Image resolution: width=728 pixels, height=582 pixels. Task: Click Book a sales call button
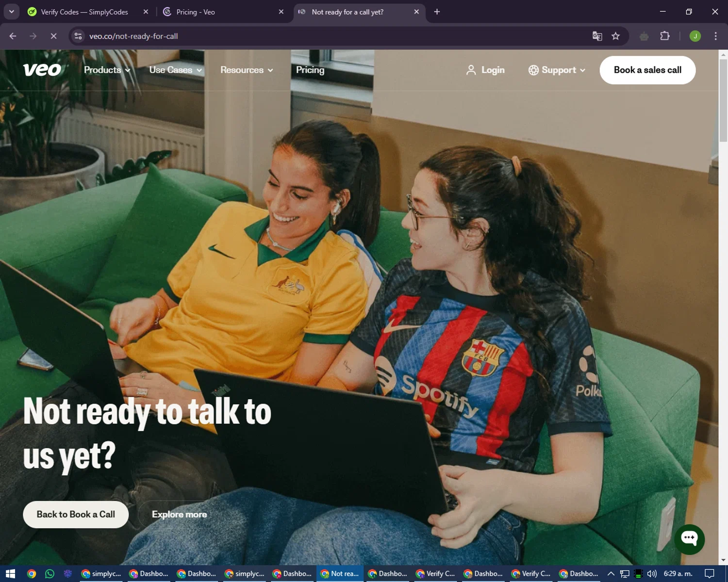(647, 70)
